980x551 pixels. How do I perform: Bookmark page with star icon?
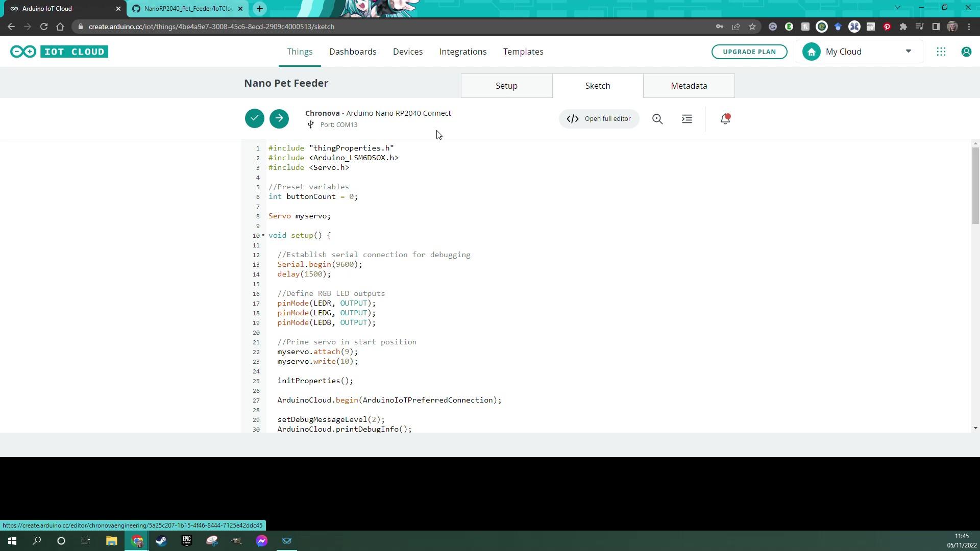tap(752, 27)
